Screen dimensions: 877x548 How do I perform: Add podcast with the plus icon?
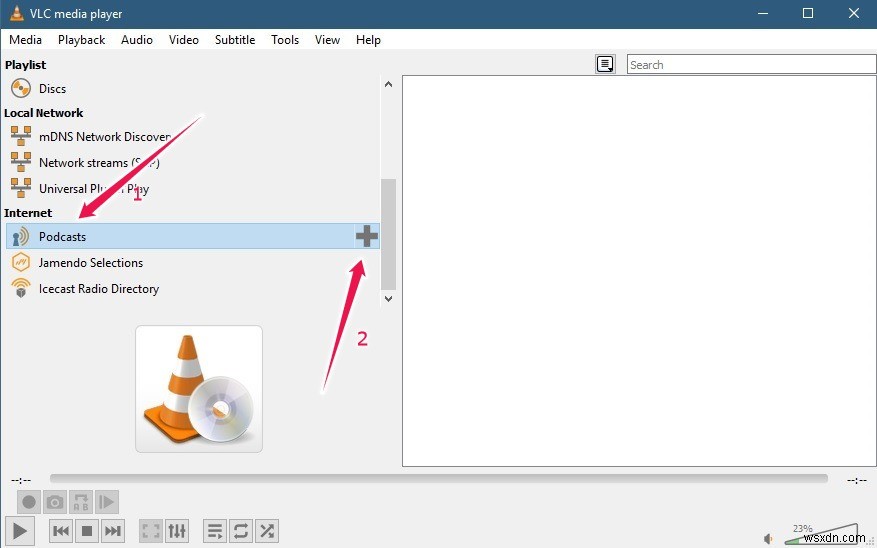click(x=367, y=237)
